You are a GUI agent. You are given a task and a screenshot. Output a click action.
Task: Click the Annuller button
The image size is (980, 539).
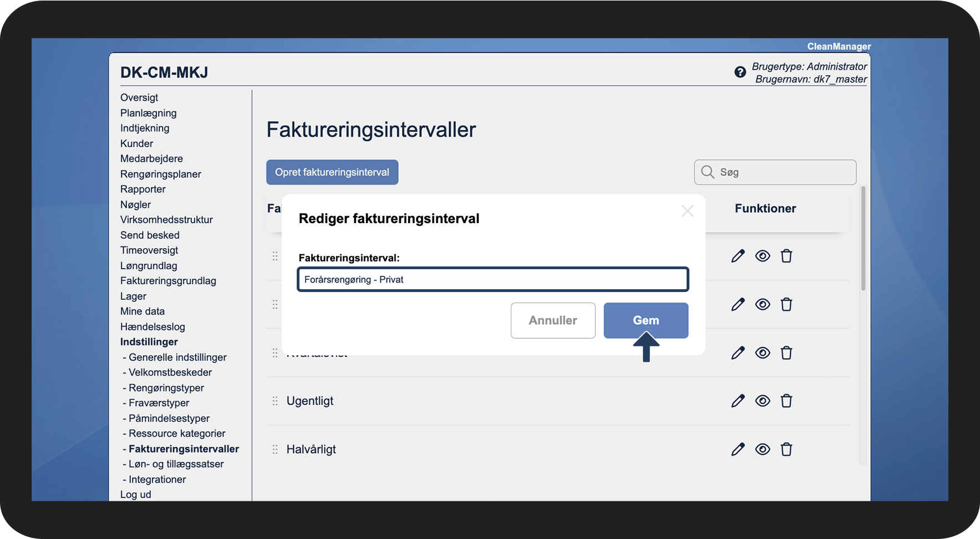553,320
